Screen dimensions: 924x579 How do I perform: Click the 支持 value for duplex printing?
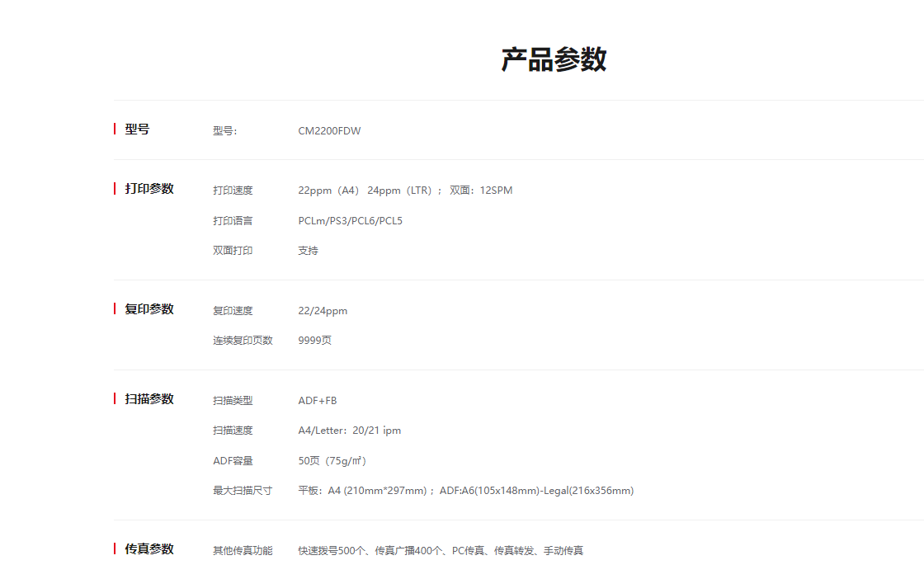308,251
